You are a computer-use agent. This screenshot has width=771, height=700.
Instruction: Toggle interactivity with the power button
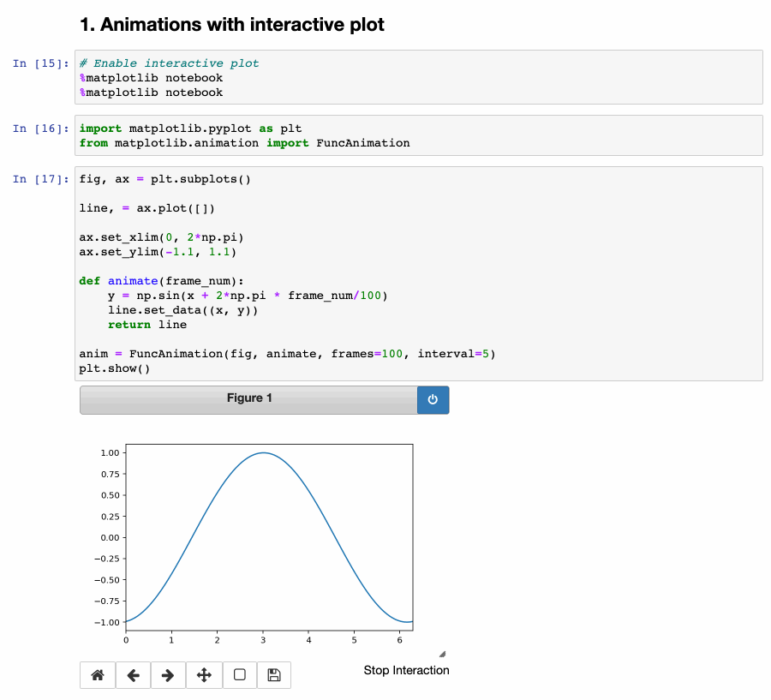433,399
